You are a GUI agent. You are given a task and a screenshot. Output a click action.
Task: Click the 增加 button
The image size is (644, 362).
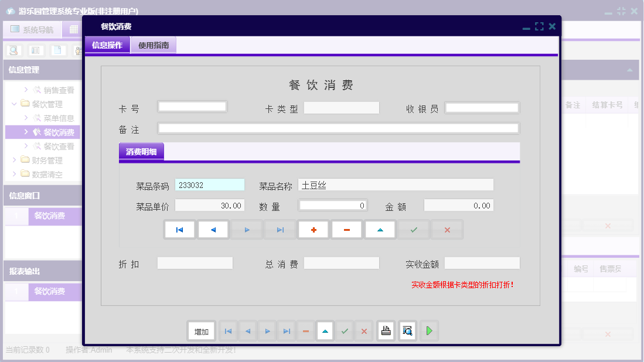coord(202,332)
